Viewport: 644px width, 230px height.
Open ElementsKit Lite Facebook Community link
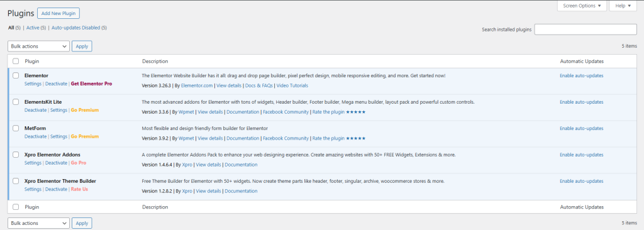click(286, 112)
